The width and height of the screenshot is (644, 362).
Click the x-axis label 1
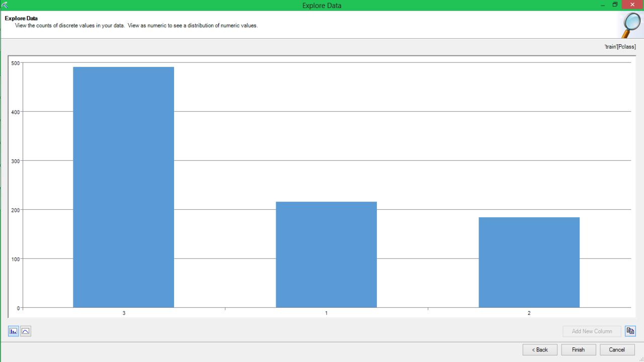[x=327, y=313]
